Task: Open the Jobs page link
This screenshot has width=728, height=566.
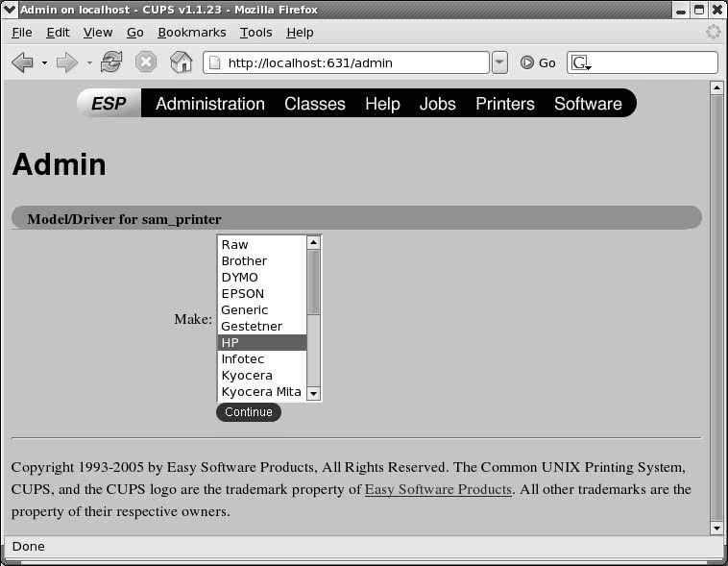Action: coord(437,104)
